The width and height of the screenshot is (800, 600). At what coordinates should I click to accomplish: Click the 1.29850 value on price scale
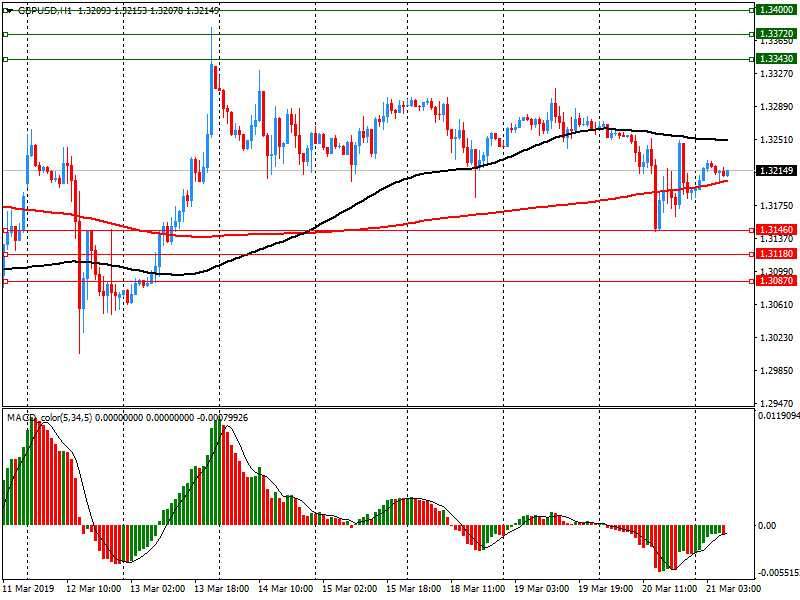click(776, 370)
